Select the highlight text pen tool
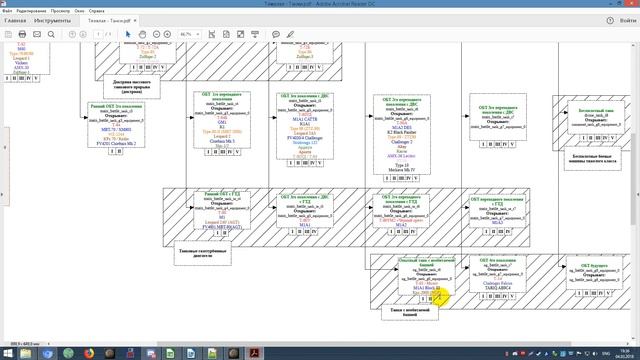Viewport: 640px width, 360px height. pos(290,34)
